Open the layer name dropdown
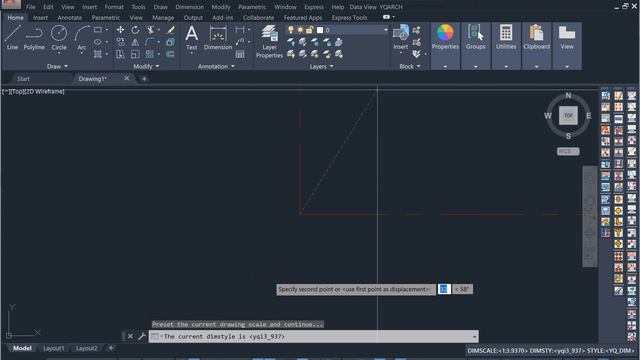The height and width of the screenshot is (360, 640). pos(385,30)
